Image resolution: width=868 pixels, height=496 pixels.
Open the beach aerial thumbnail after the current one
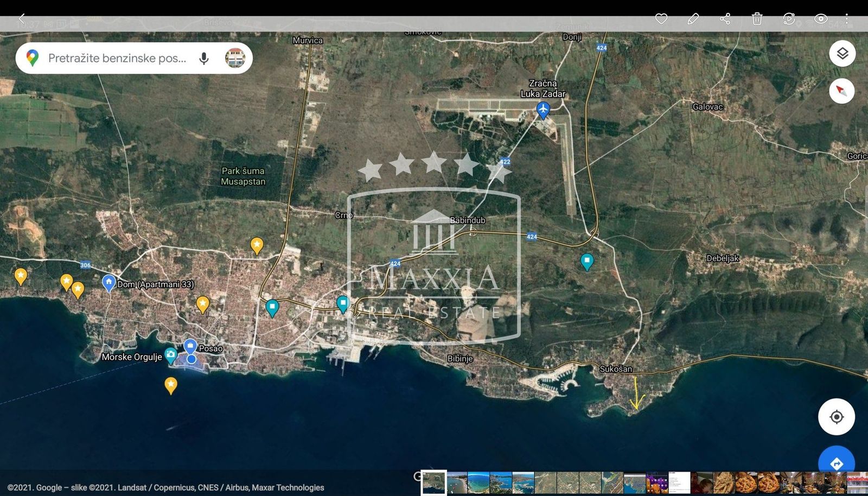(x=457, y=483)
